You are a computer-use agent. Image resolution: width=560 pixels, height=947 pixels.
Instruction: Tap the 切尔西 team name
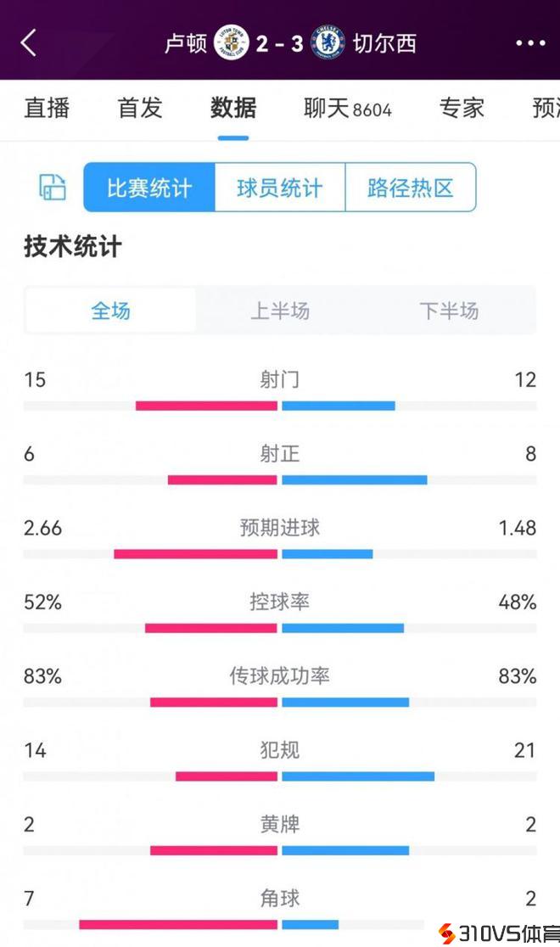point(384,43)
